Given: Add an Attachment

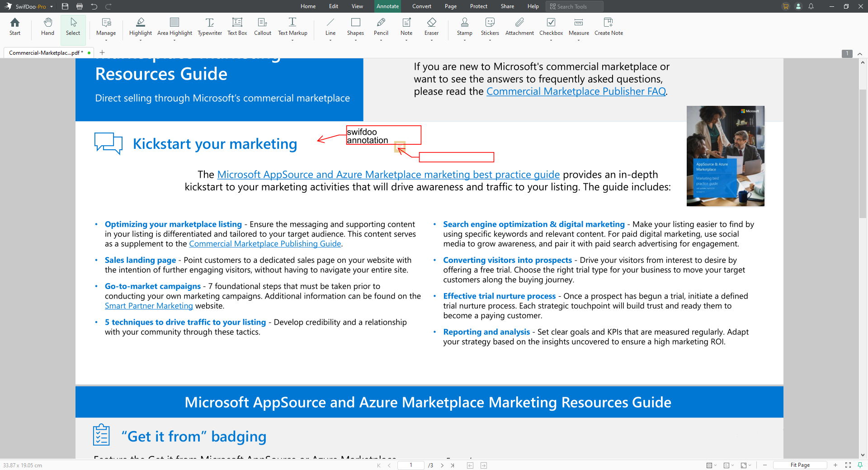Looking at the screenshot, I should 519,27.
